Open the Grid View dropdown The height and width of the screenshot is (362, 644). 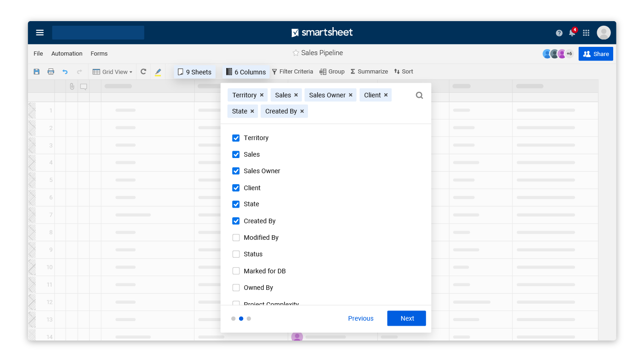(113, 72)
